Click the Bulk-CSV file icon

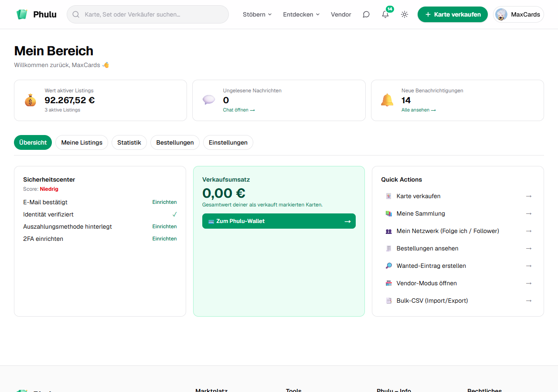(x=389, y=301)
